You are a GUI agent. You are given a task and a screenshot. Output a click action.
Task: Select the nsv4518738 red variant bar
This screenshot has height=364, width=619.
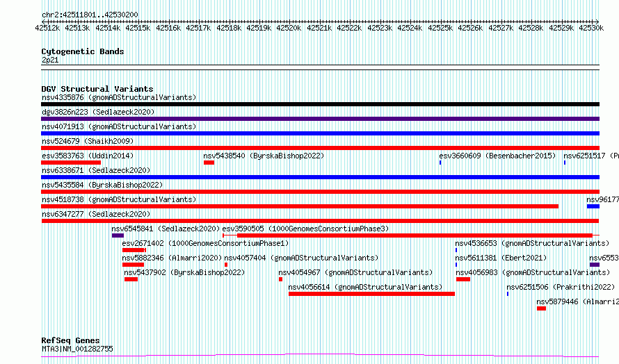point(300,206)
